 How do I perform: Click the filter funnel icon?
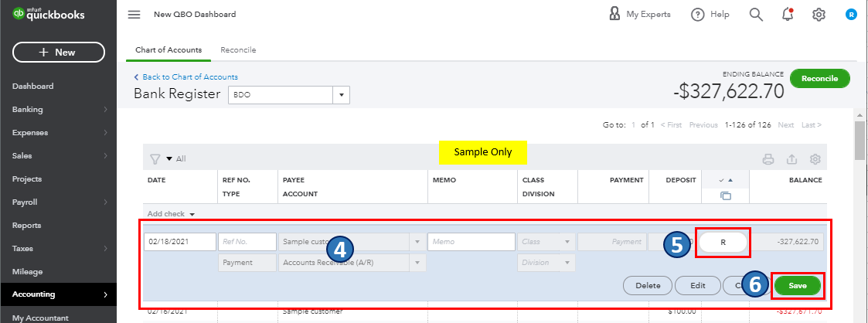coord(155,159)
